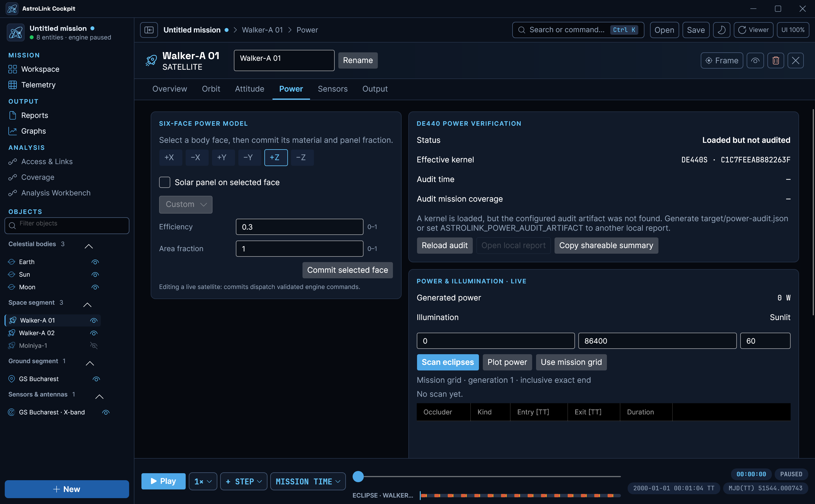Viewport: 815px width, 504px height.
Task: Click the Reports document icon
Action: coord(12,115)
